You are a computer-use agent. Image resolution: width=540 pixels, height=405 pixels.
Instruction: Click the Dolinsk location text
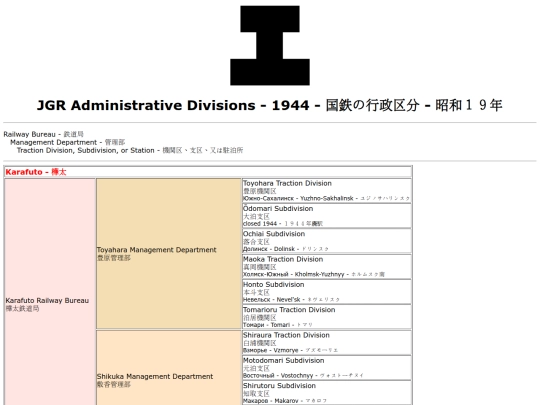click(286, 249)
